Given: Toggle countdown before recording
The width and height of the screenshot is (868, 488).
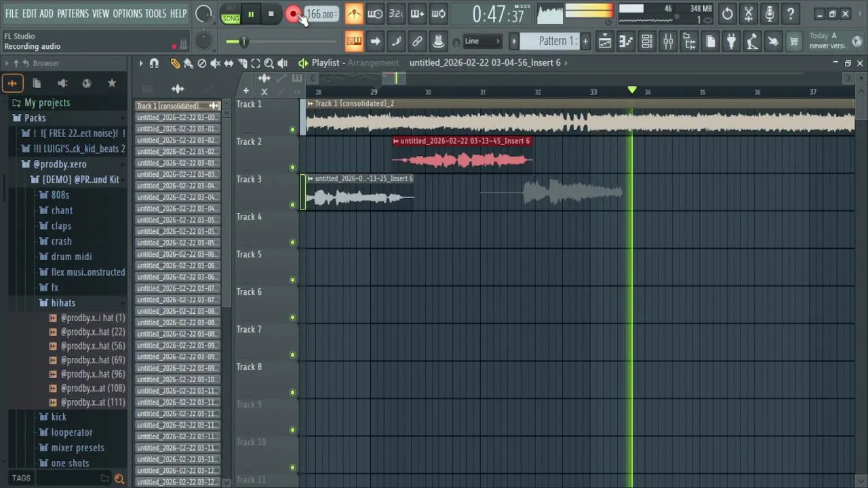Looking at the screenshot, I should 396,14.
